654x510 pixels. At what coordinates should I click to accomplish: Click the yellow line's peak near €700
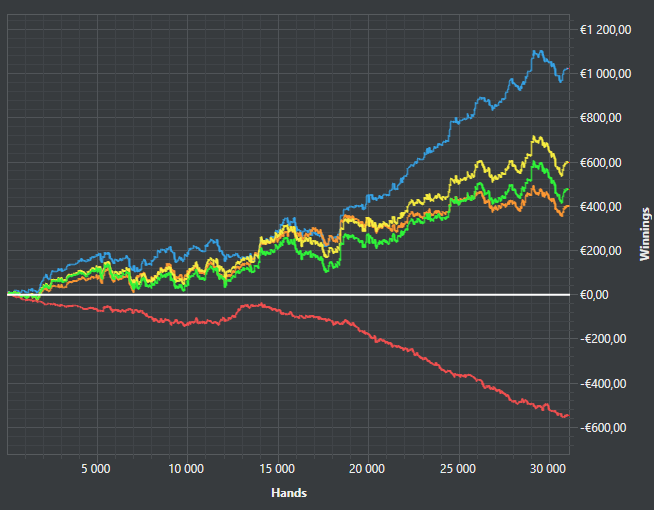coord(534,137)
